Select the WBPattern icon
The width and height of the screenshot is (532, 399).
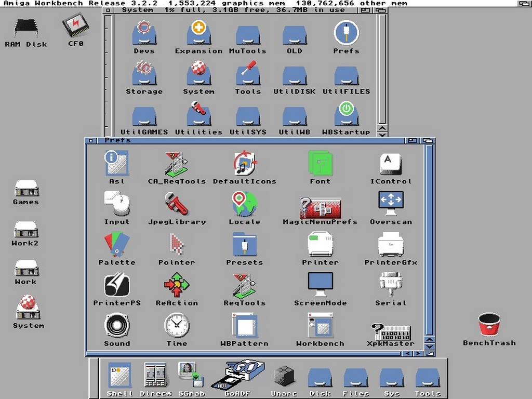244,325
